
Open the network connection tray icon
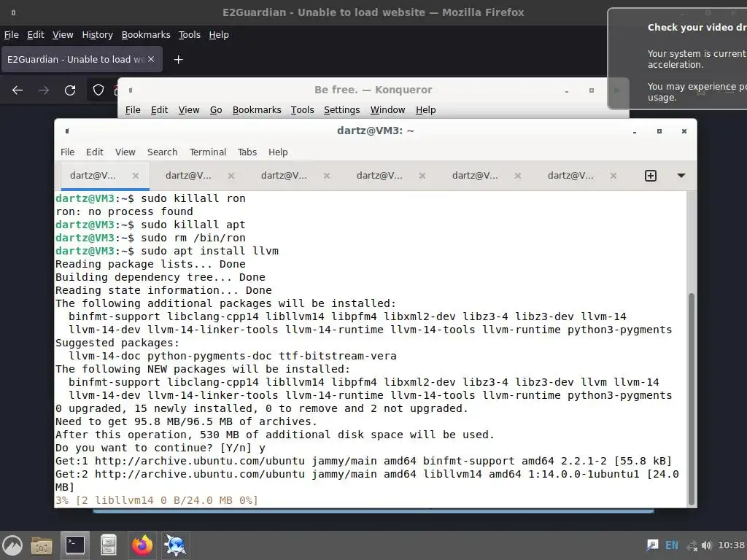click(692, 545)
